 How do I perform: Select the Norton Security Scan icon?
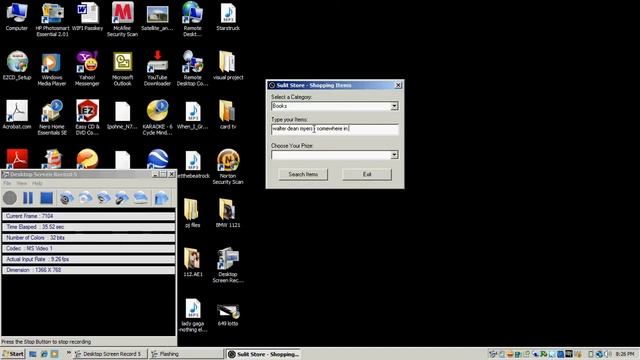[228, 167]
